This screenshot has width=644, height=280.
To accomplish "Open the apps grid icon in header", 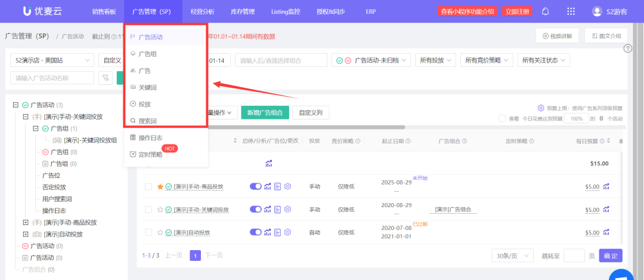I will (571, 11).
